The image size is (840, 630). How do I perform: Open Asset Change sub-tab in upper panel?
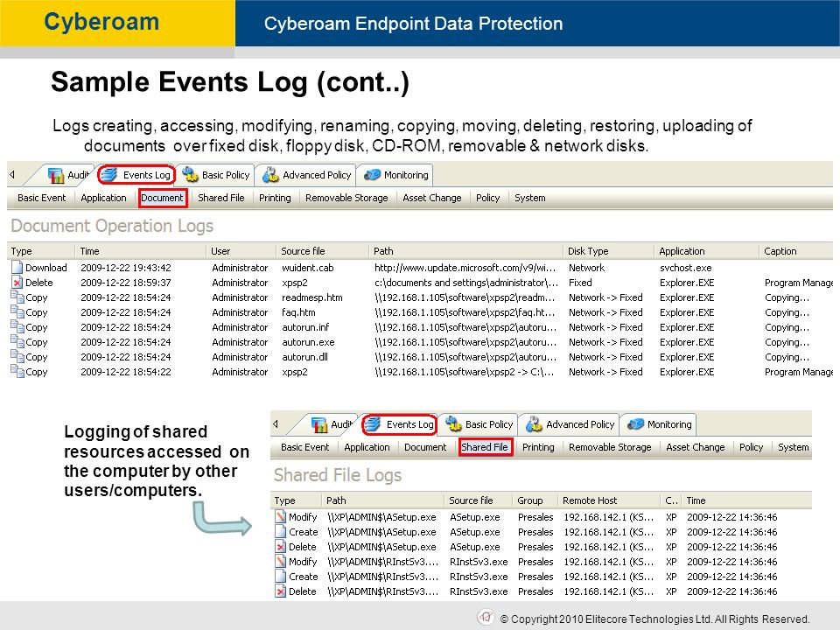click(431, 198)
